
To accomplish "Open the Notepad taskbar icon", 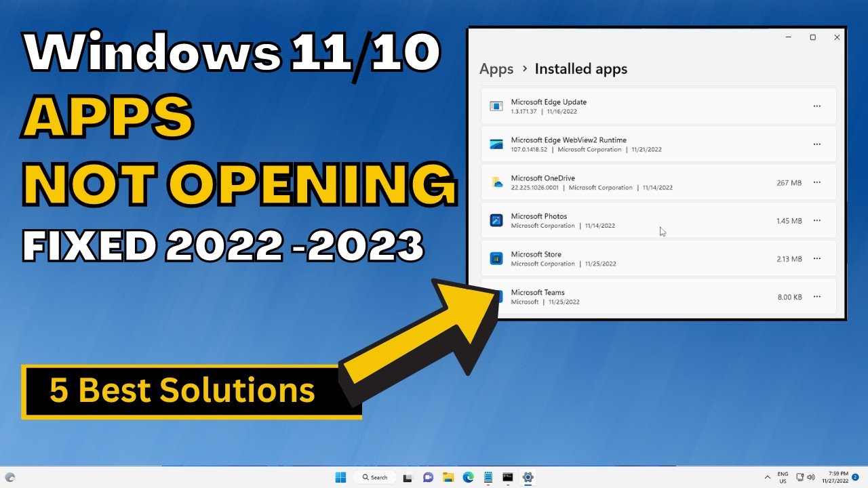I will tap(488, 477).
